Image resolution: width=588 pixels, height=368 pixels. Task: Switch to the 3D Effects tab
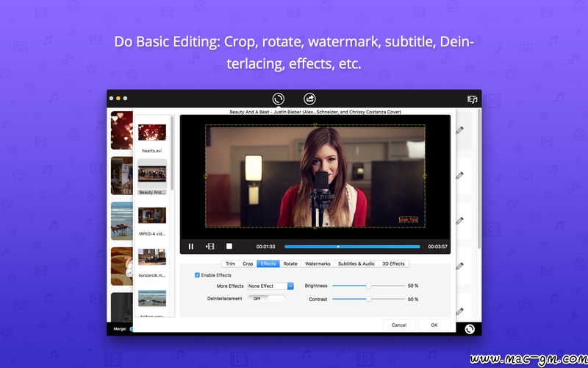point(393,263)
